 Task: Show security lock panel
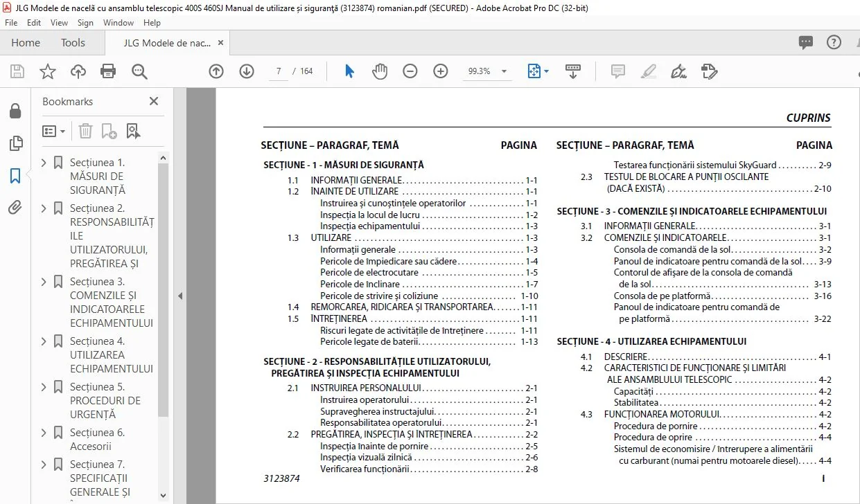(15, 111)
